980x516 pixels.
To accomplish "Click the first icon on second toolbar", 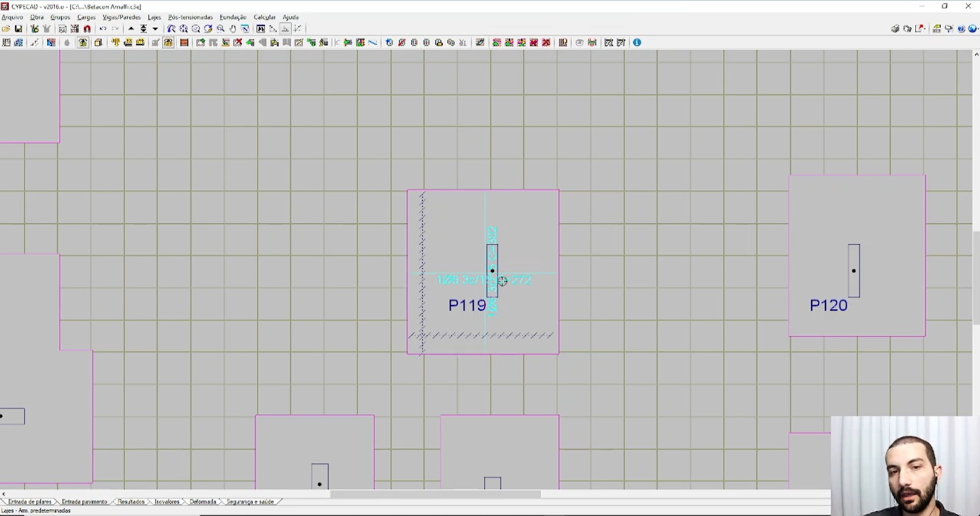I will [x=6, y=42].
